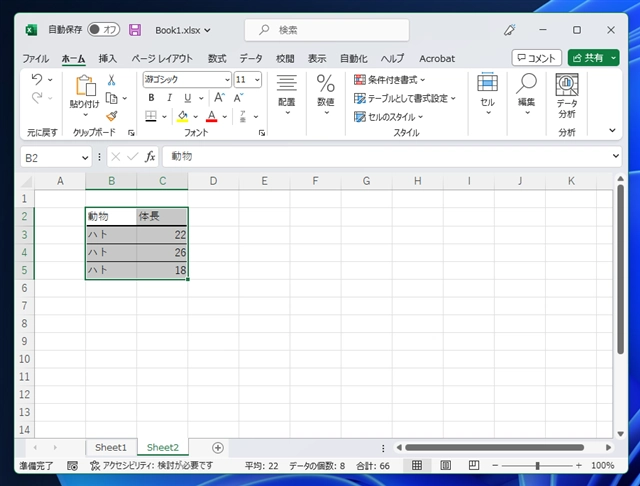Screen dimensions: 640x486
Task: Click the insert function fx icon
Action: coord(150,157)
